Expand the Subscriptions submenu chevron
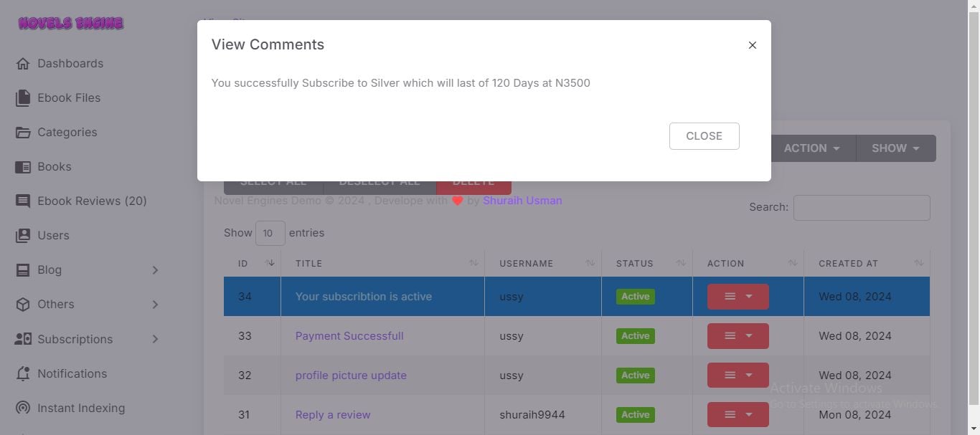This screenshot has height=435, width=980. pyautogui.click(x=155, y=339)
